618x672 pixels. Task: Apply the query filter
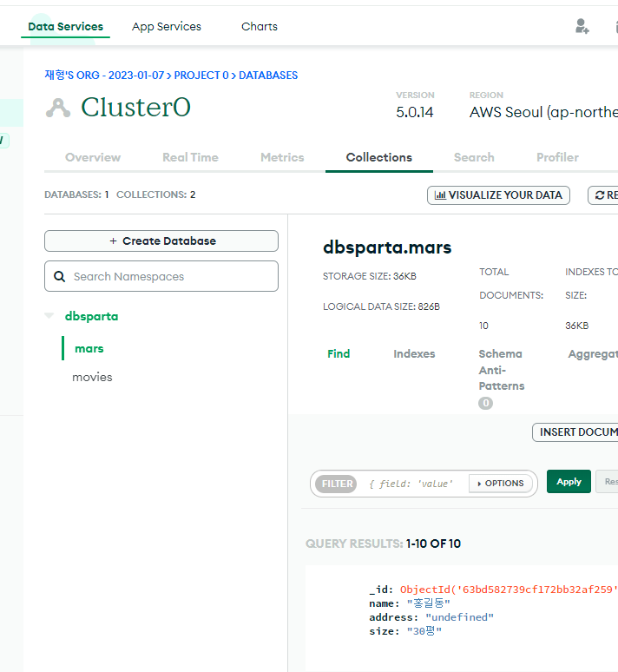pos(569,482)
